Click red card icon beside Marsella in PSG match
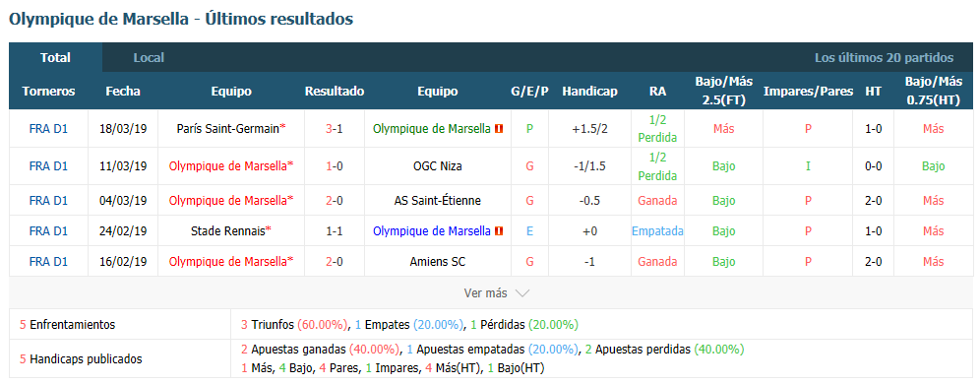This screenshot has width=980, height=385. pyautogui.click(x=499, y=129)
